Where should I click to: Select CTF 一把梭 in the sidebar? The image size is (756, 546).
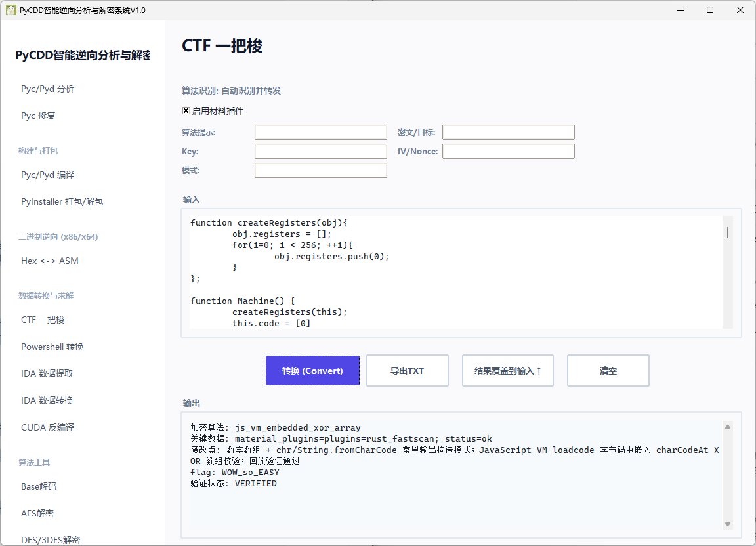(43, 320)
